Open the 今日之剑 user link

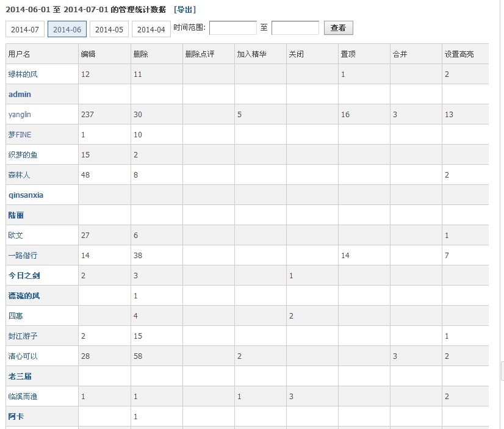click(24, 275)
